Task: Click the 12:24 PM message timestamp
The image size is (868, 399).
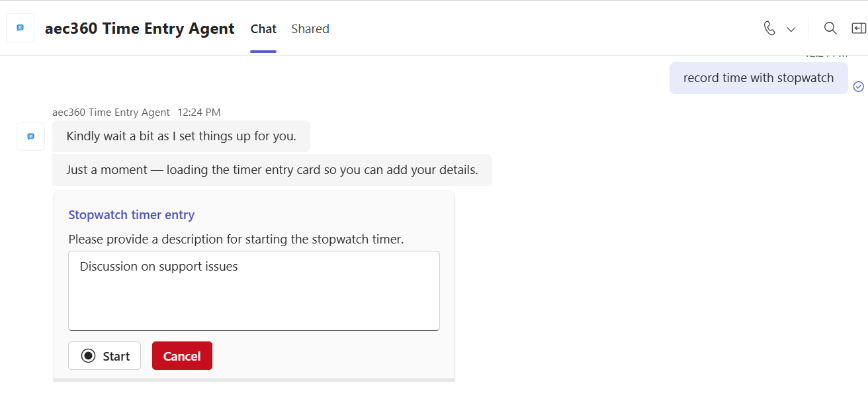Action: (199, 112)
